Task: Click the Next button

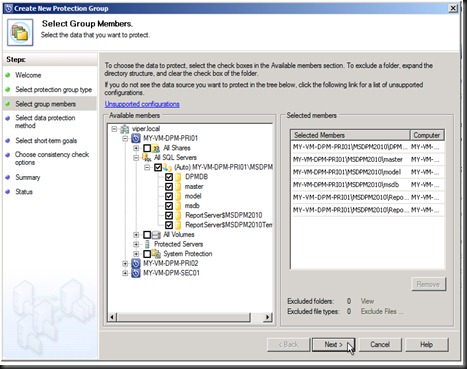Action: [x=334, y=344]
